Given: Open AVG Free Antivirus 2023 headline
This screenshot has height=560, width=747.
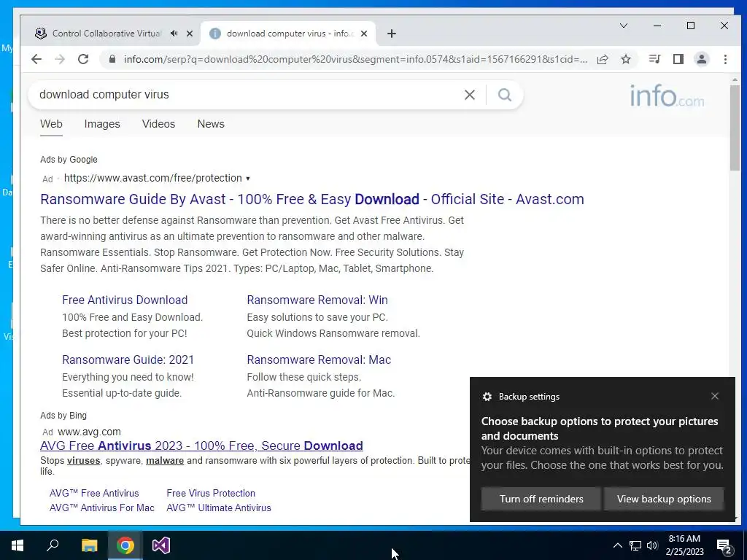Looking at the screenshot, I should 201,446.
